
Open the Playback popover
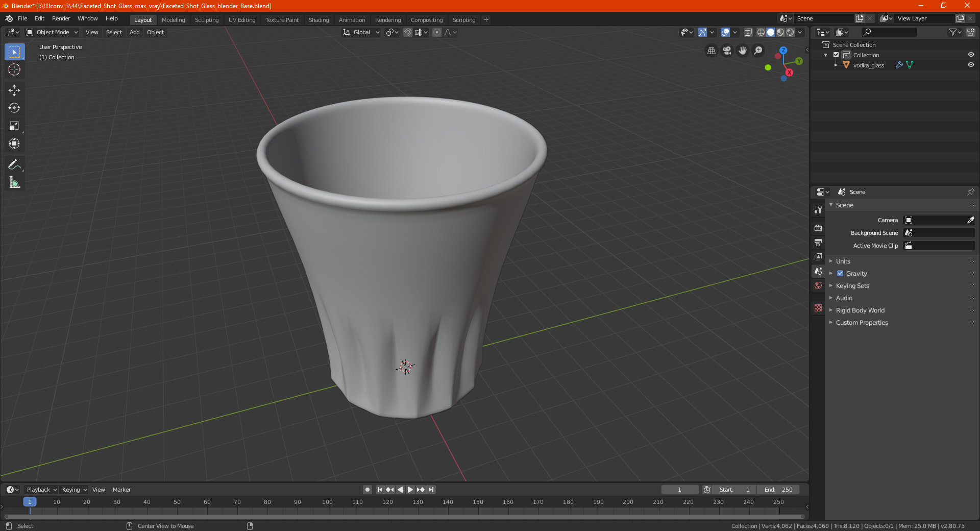pyautogui.click(x=41, y=490)
